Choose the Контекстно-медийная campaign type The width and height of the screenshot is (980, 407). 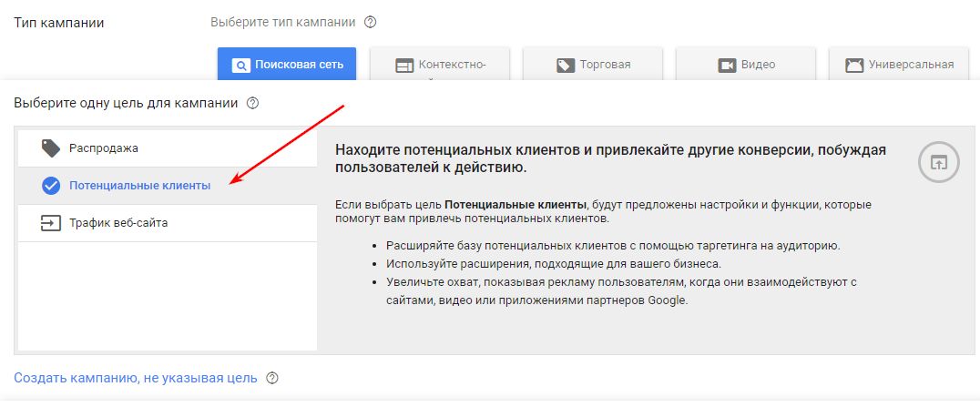pyautogui.click(x=440, y=64)
